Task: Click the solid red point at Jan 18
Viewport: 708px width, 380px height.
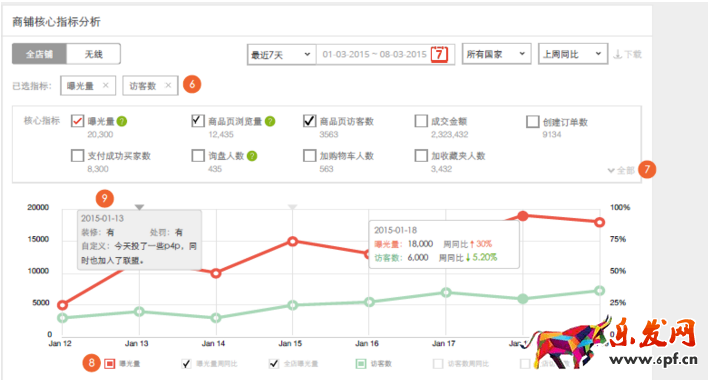Action: (x=523, y=216)
